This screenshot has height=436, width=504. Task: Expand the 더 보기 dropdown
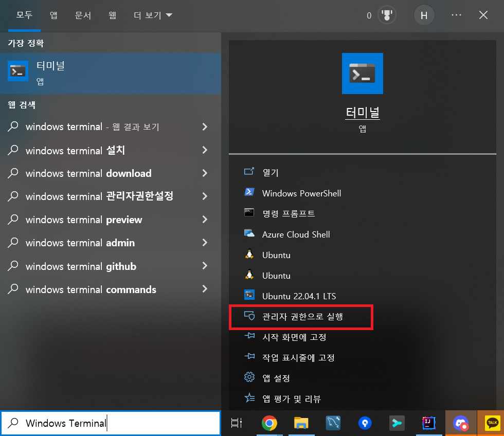153,15
